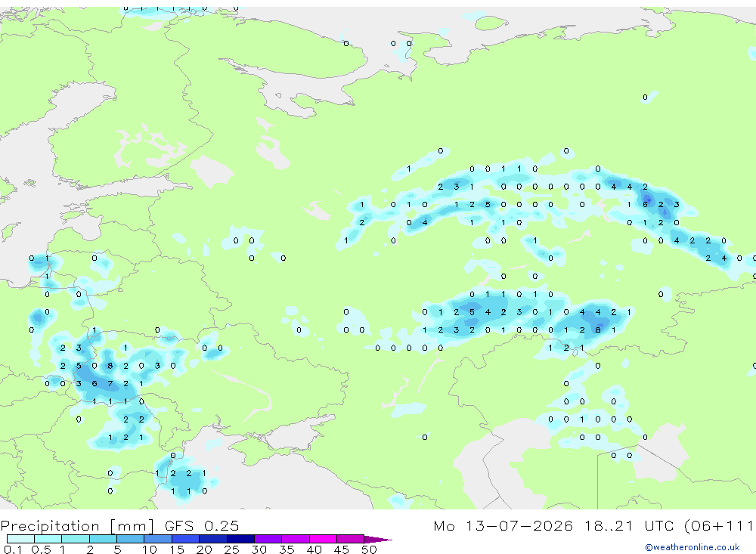Image resolution: width=756 pixels, height=554 pixels.
Task: Click the 35–40 mm purple legend swatch
Action: click(296, 539)
